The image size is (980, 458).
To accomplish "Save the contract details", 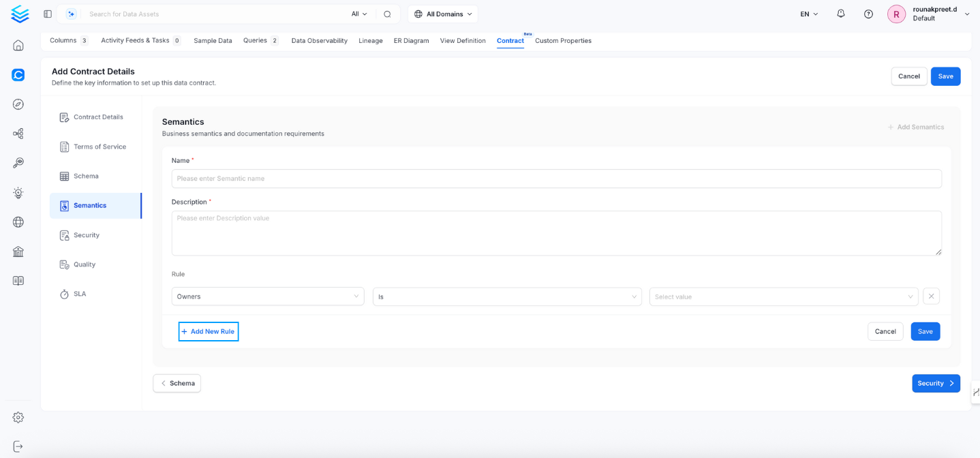I will pyautogui.click(x=945, y=76).
